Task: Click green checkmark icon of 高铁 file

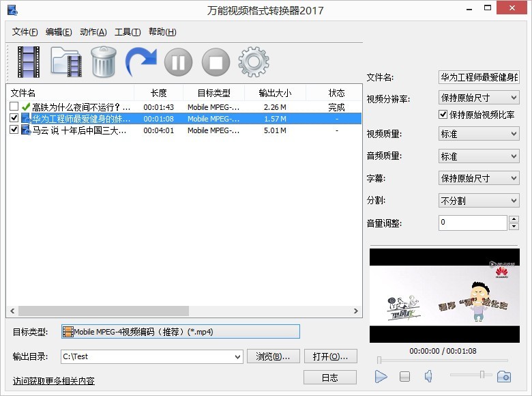Action: (26, 107)
